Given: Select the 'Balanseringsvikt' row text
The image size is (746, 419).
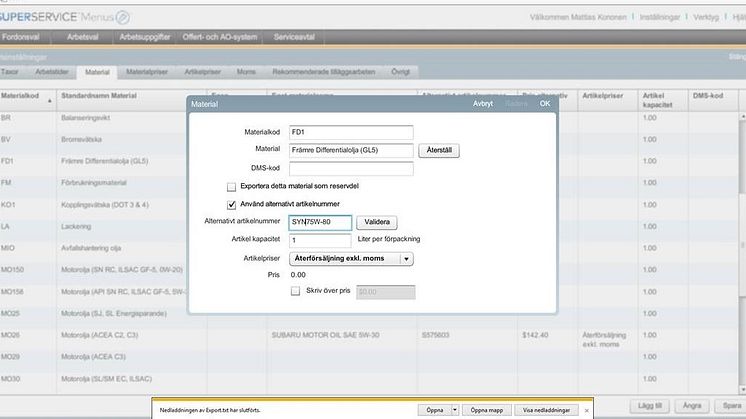Looking at the screenshot, I should tap(86, 117).
